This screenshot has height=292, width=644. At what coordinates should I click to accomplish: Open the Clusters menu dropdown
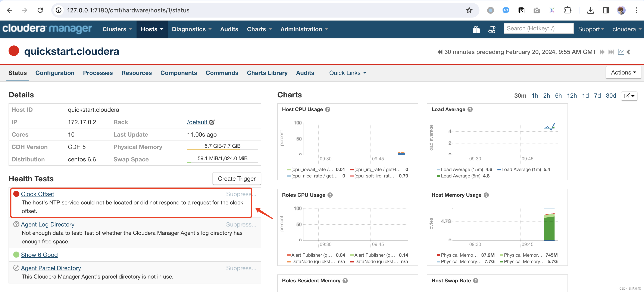pos(117,29)
